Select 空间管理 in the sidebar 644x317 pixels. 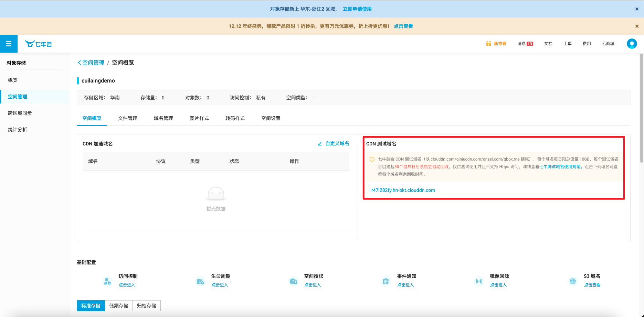pos(34,97)
